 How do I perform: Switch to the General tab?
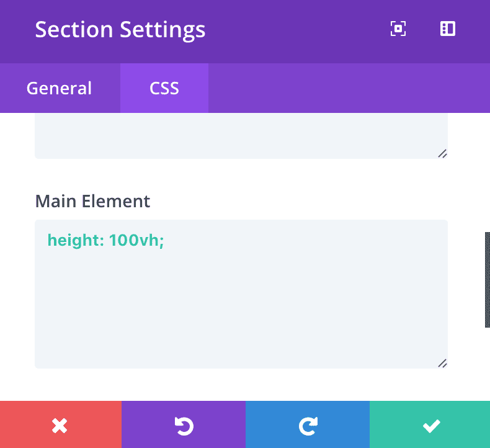pos(59,88)
